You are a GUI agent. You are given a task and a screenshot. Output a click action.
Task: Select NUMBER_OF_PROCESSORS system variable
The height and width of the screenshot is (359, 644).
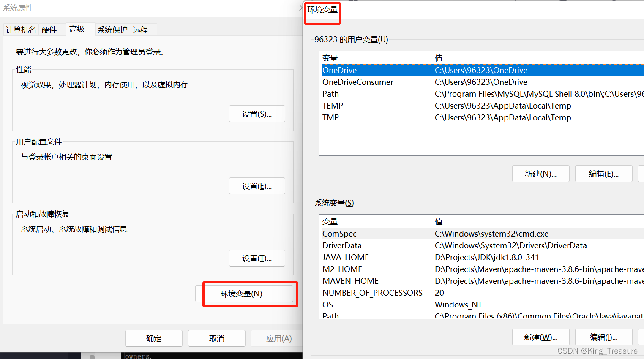click(482, 293)
